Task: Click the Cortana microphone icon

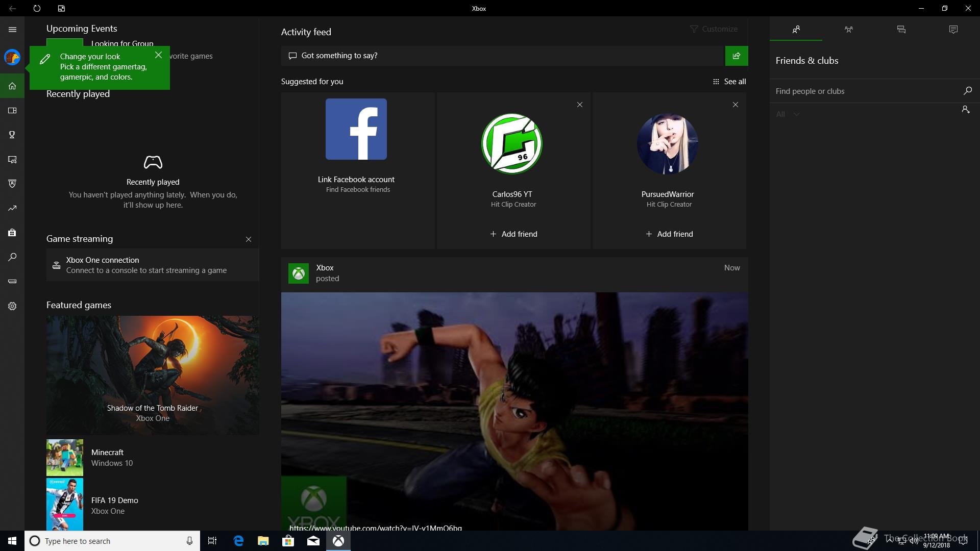Action: pos(189,541)
